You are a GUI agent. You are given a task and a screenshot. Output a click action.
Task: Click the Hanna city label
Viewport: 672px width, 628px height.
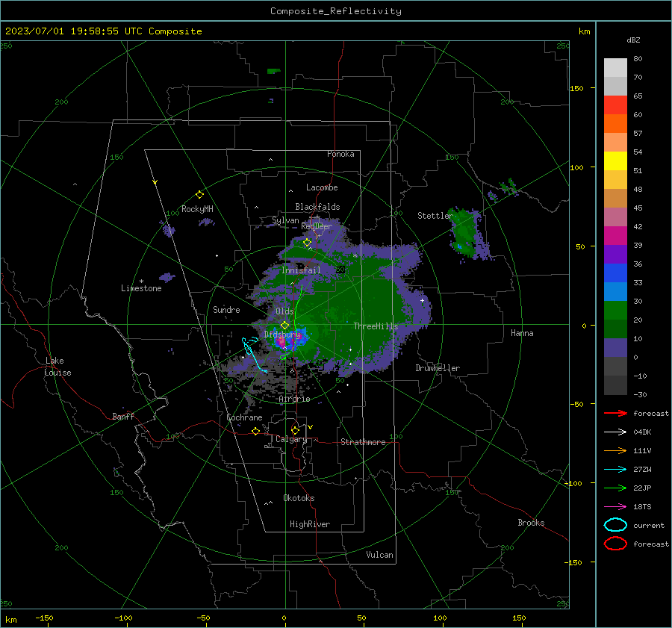point(522,333)
